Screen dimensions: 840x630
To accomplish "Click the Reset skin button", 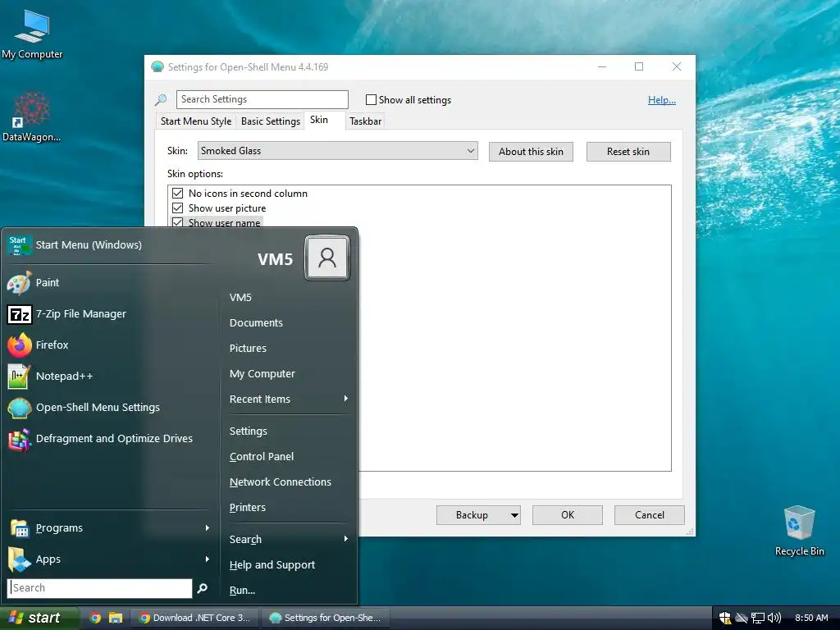I will point(628,152).
